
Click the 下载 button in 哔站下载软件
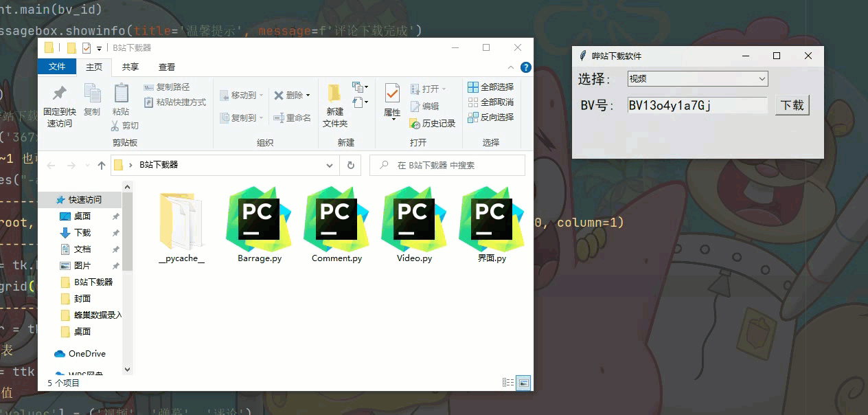click(792, 105)
